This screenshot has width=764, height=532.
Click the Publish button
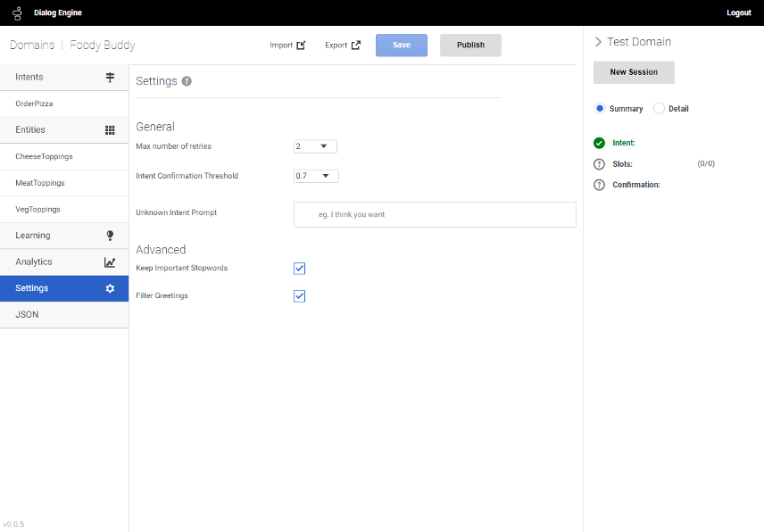(x=470, y=46)
